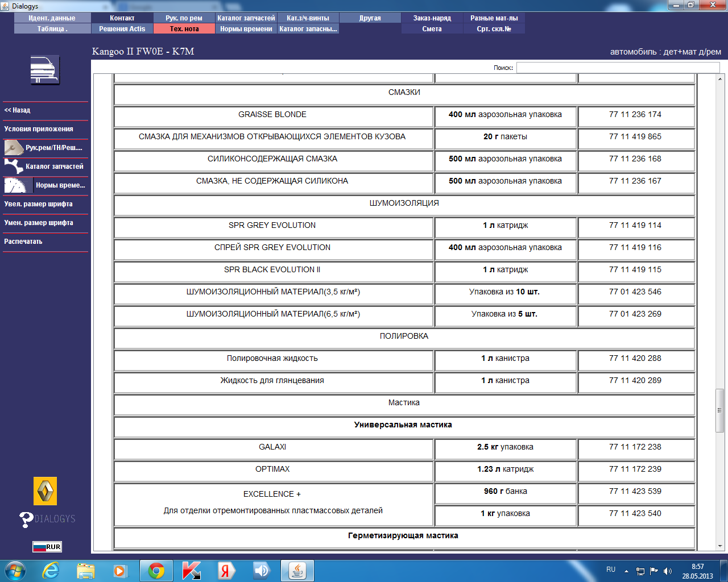This screenshot has height=582, width=728.
Task: Select GALAXI mastic row name
Action: click(272, 447)
